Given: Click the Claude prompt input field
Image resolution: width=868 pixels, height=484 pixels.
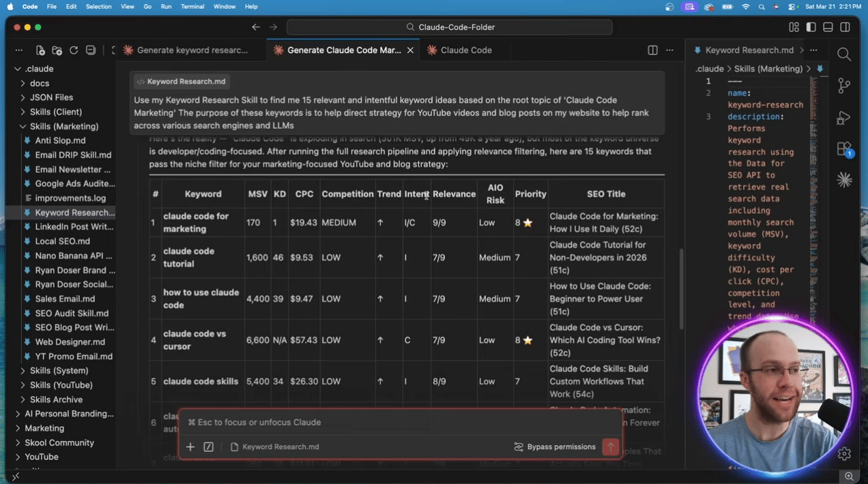Looking at the screenshot, I should tap(399, 423).
